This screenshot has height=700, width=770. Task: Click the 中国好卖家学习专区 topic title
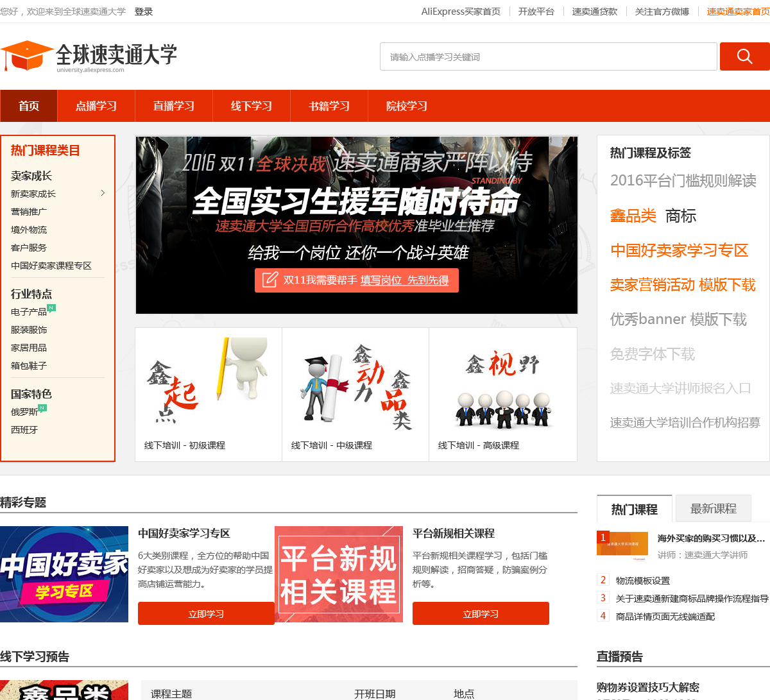click(x=184, y=533)
